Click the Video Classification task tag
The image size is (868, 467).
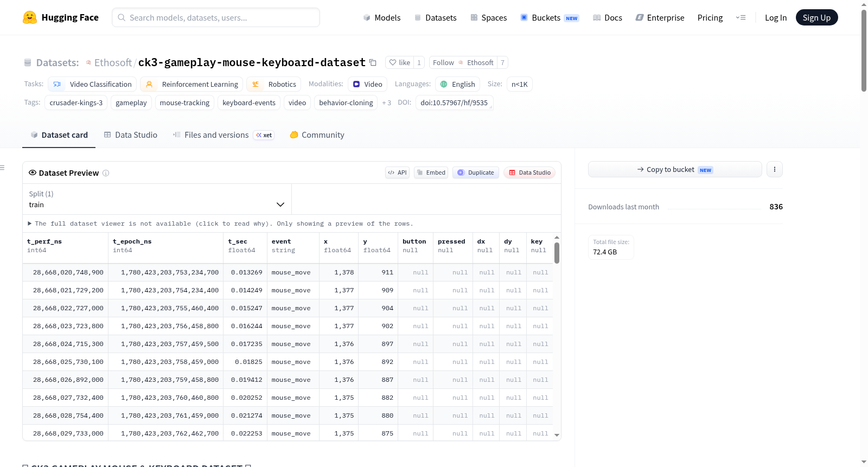[92, 84]
